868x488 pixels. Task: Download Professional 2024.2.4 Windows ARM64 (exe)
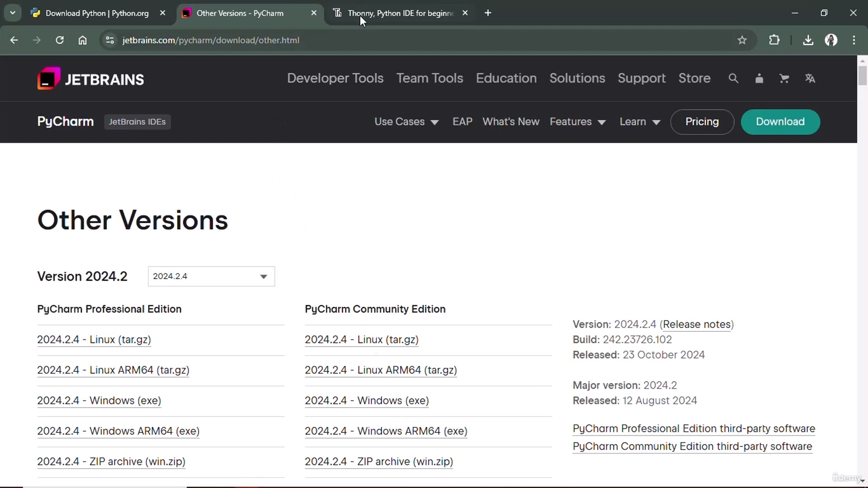[x=118, y=431]
